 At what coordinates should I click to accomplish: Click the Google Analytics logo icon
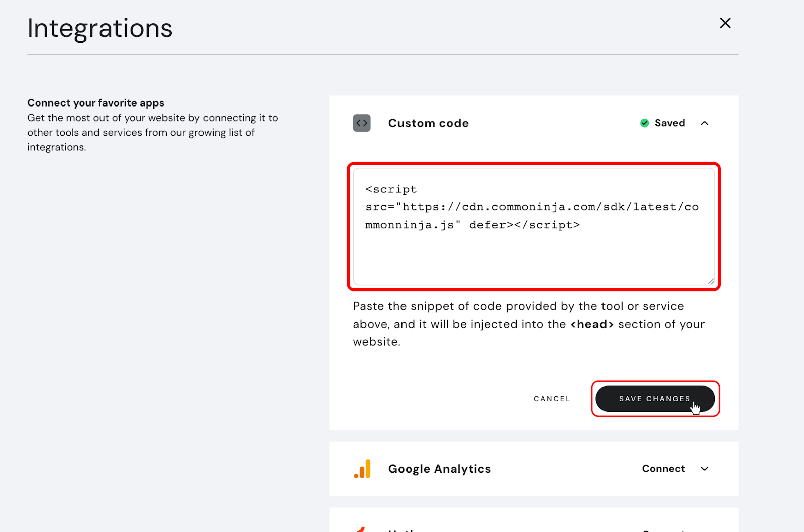click(362, 469)
